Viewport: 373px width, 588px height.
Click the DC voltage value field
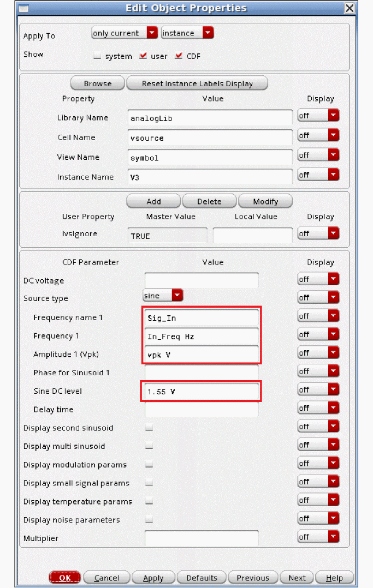click(202, 280)
